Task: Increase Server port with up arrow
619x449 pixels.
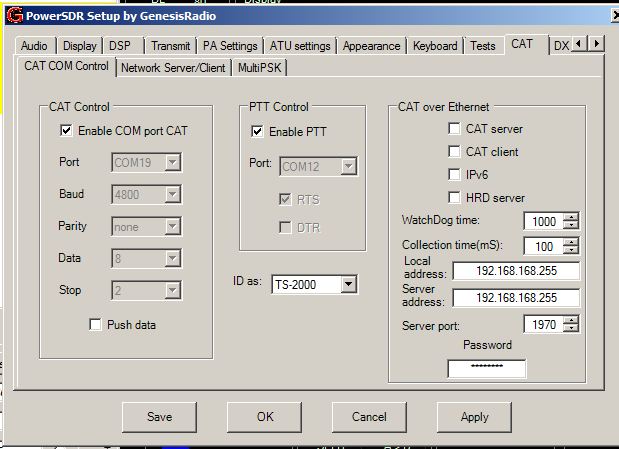Action: pos(571,320)
